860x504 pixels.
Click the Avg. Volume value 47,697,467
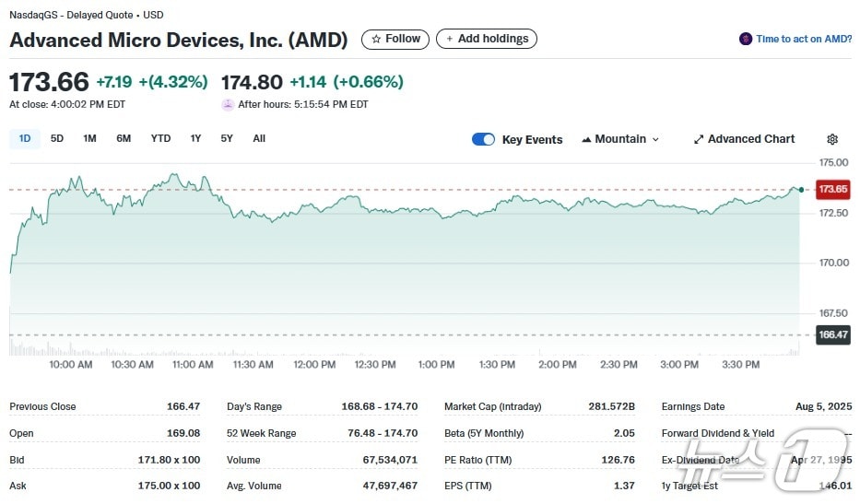pos(390,486)
